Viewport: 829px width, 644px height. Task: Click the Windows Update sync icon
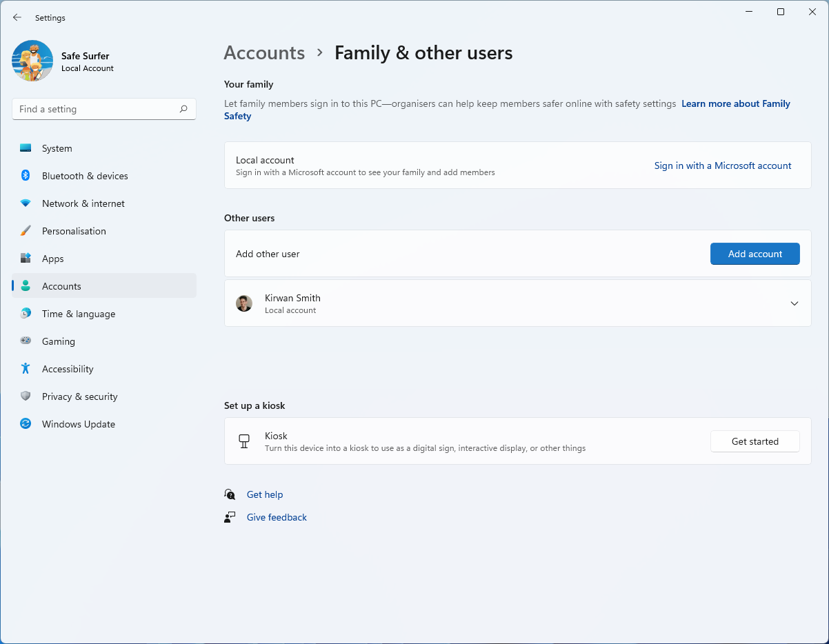point(26,423)
